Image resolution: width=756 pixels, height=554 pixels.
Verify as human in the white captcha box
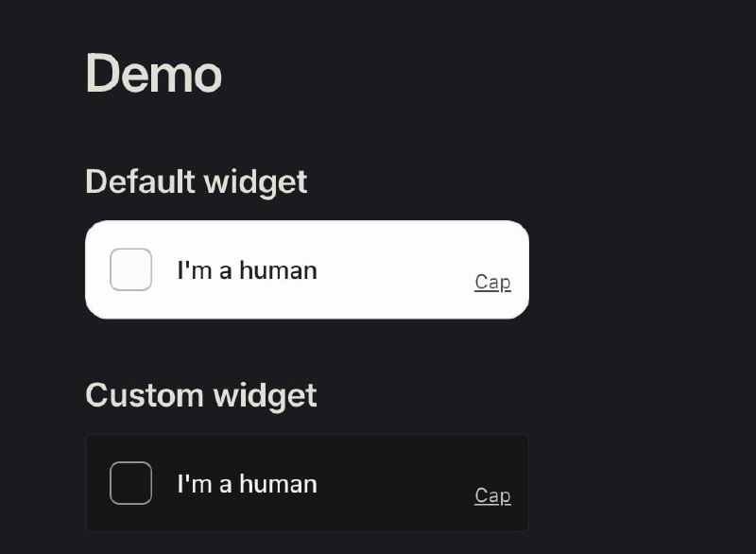coord(130,269)
